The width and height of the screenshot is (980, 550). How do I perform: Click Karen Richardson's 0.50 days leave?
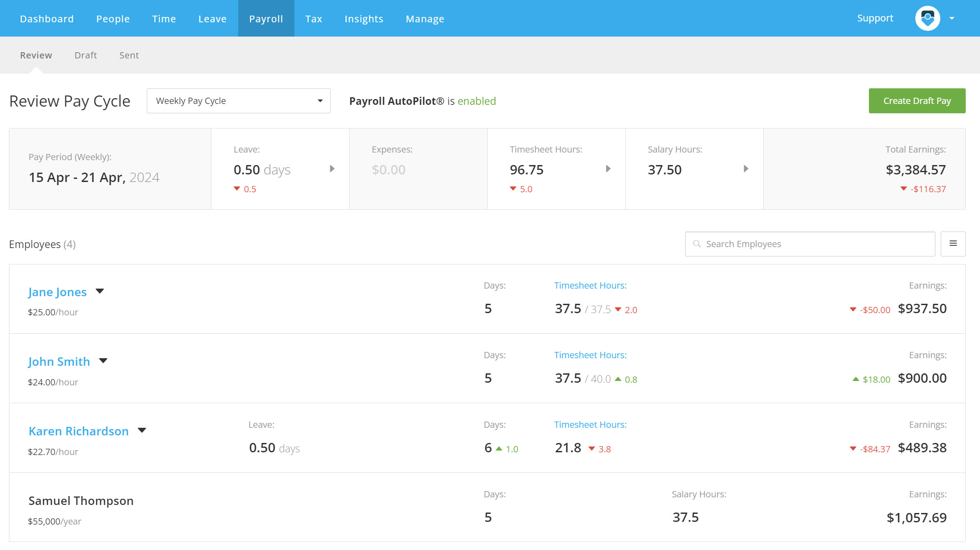tap(274, 448)
